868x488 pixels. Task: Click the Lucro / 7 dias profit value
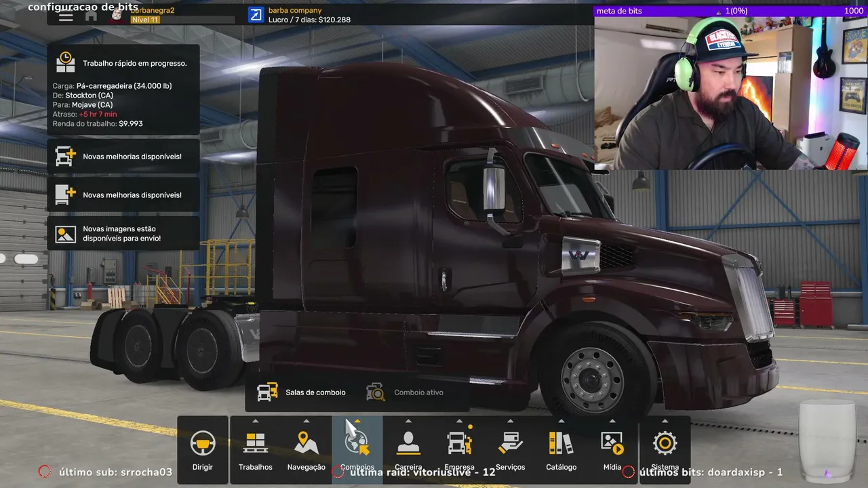click(309, 20)
